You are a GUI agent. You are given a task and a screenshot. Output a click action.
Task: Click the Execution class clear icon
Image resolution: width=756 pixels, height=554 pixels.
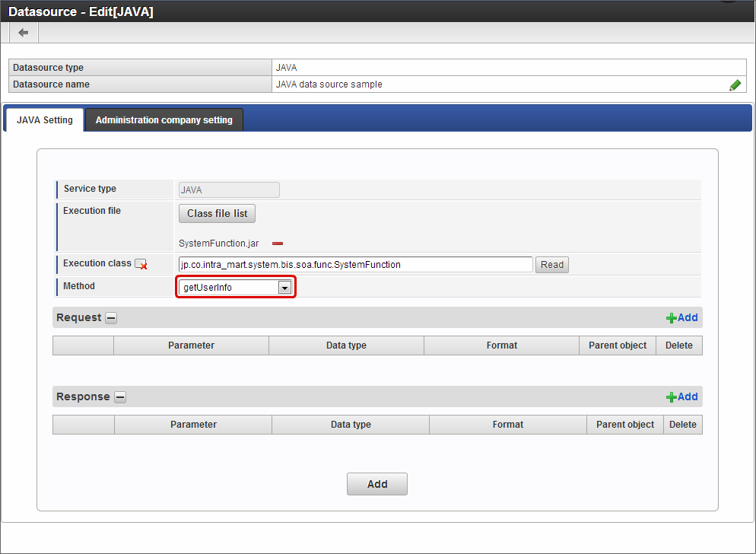(141, 264)
